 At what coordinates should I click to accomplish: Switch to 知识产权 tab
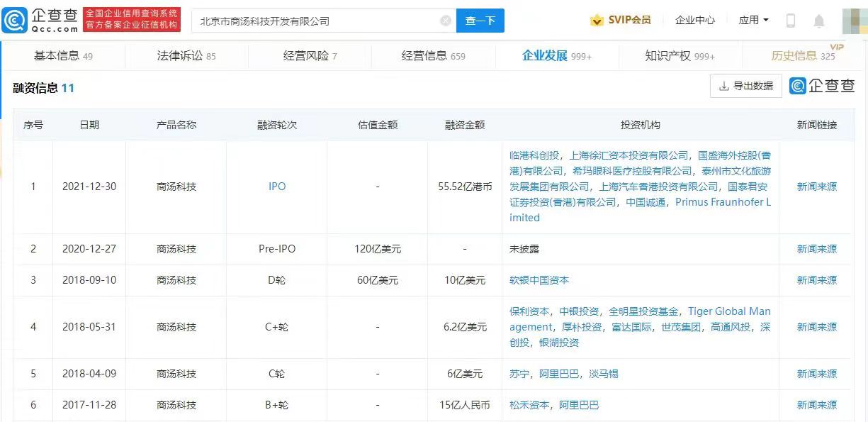[x=680, y=56]
